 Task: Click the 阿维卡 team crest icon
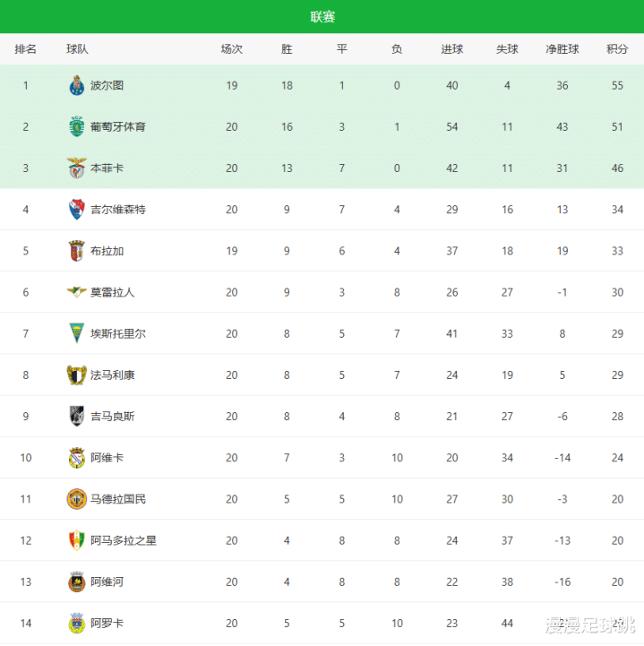pyautogui.click(x=76, y=458)
